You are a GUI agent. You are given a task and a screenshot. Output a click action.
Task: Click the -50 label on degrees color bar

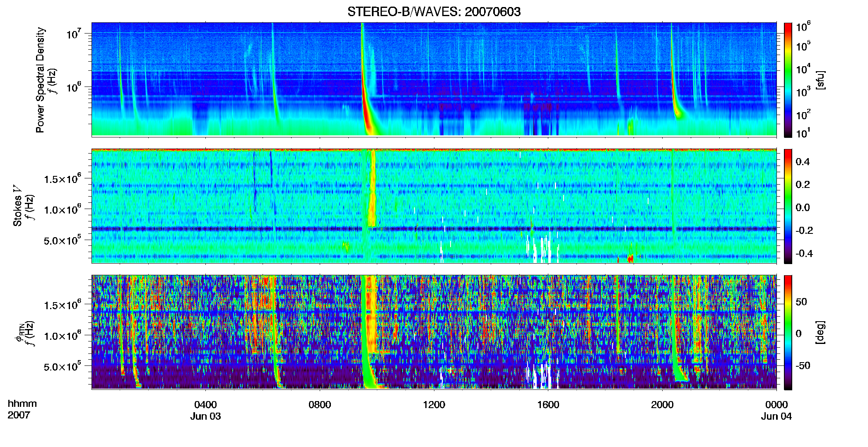(803, 365)
